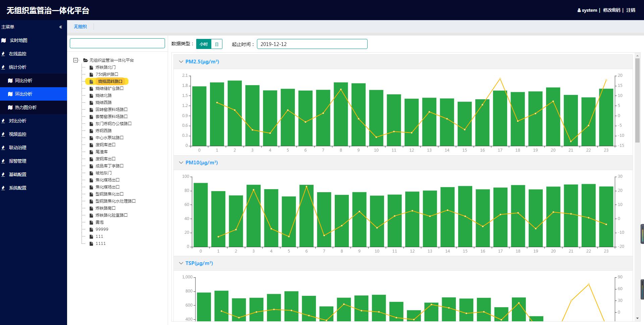Collapse the main menu with double-chevron icon

(x=61, y=27)
